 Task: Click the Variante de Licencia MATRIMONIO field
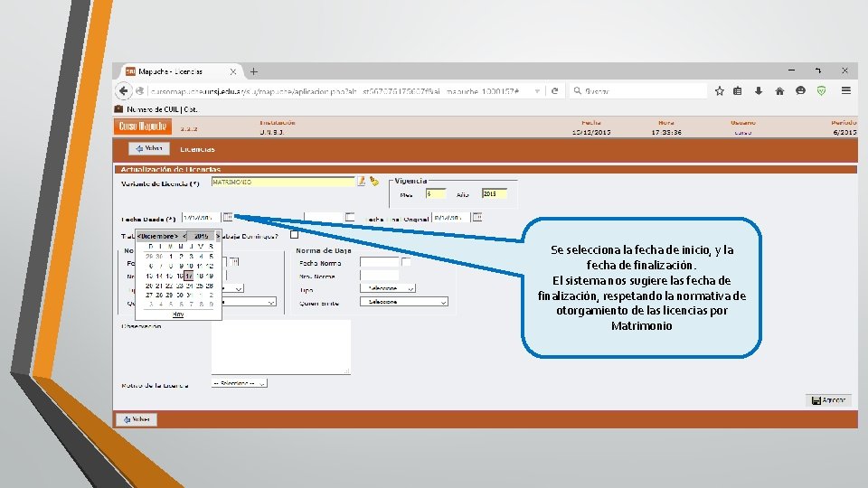283,182
